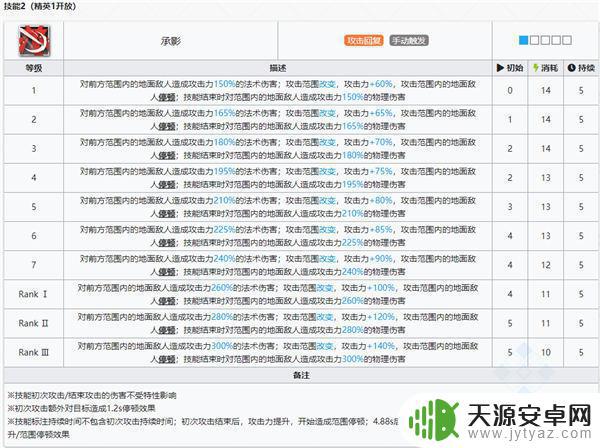Select level 7 row label
600x448 pixels.
(x=34, y=265)
